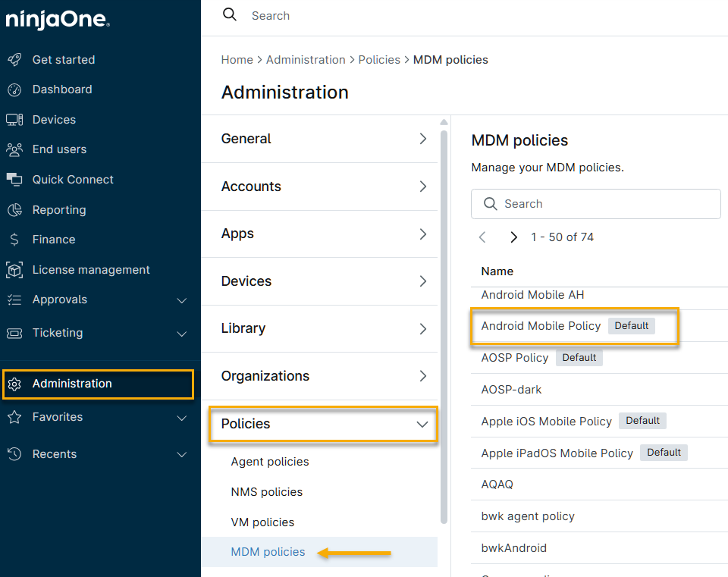Go to next page of policies
Viewport: 728px width, 577px height.
(513, 237)
